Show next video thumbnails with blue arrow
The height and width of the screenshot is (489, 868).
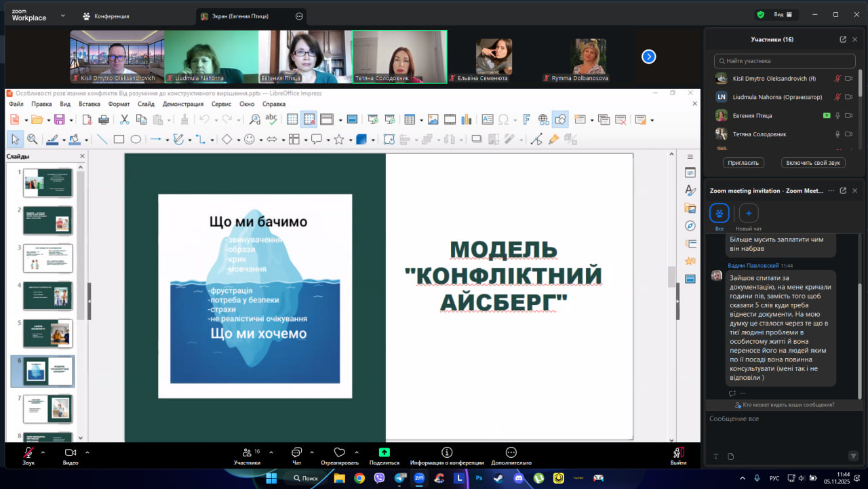(649, 57)
